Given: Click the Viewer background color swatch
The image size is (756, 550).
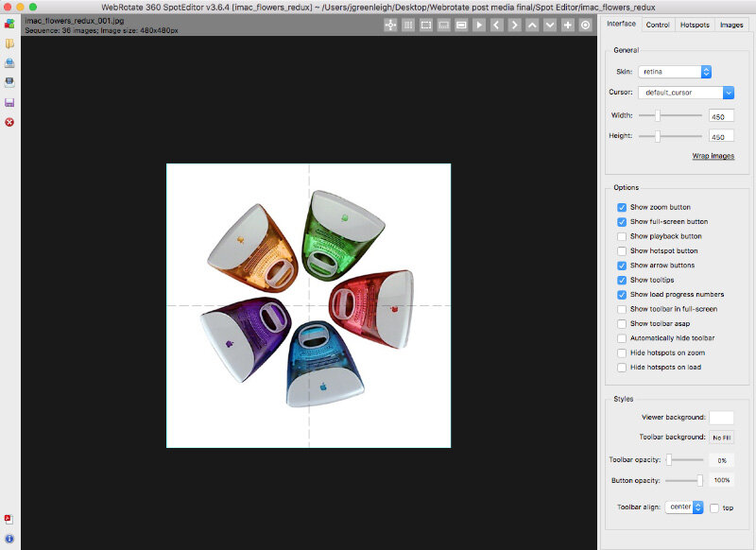Looking at the screenshot, I should 721,418.
